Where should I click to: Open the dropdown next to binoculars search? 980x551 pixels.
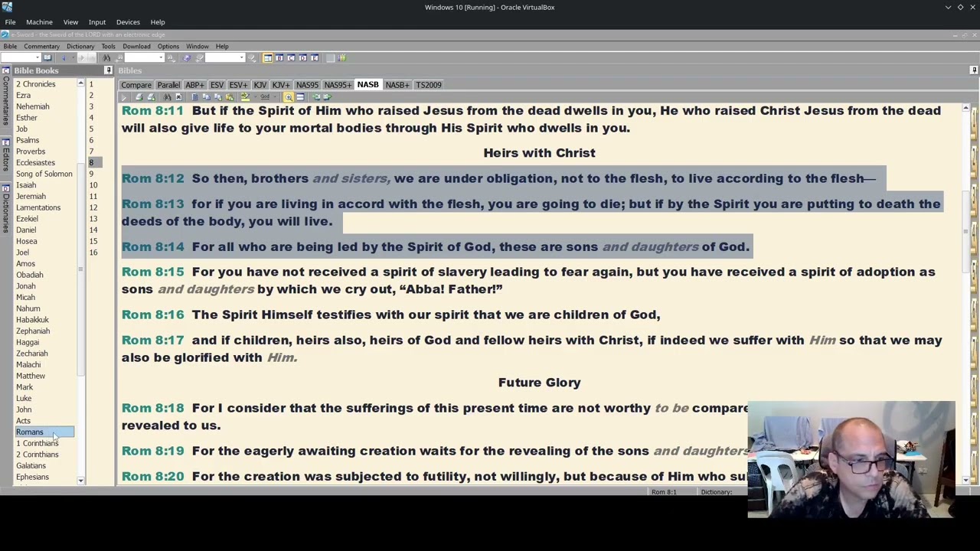161,57
